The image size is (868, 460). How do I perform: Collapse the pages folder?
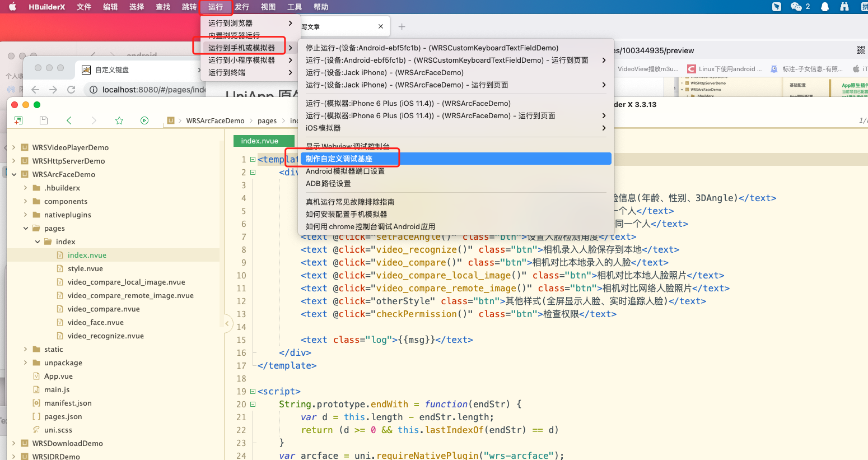(x=25, y=228)
